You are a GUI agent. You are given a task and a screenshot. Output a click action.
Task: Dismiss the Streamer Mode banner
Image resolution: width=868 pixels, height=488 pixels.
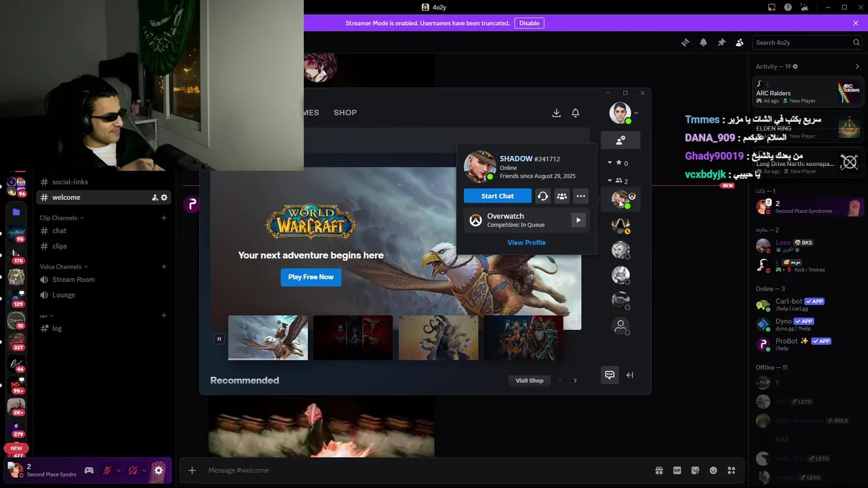pos(856,23)
